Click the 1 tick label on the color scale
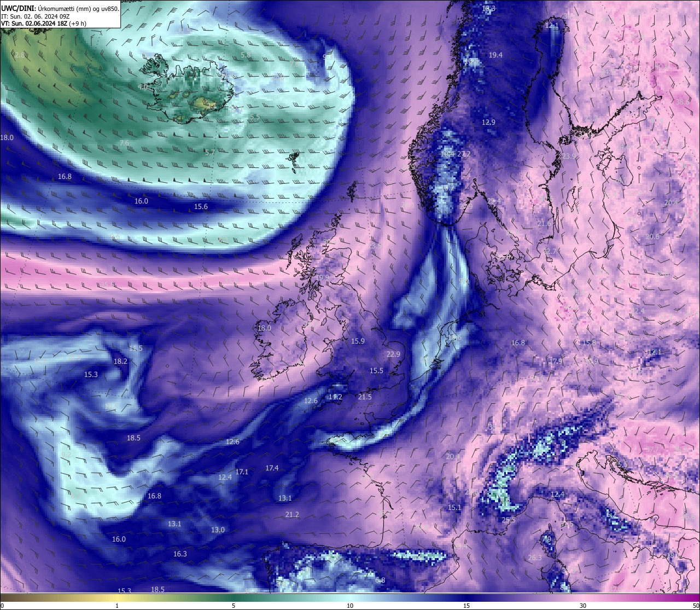700x610 pixels. click(117, 606)
